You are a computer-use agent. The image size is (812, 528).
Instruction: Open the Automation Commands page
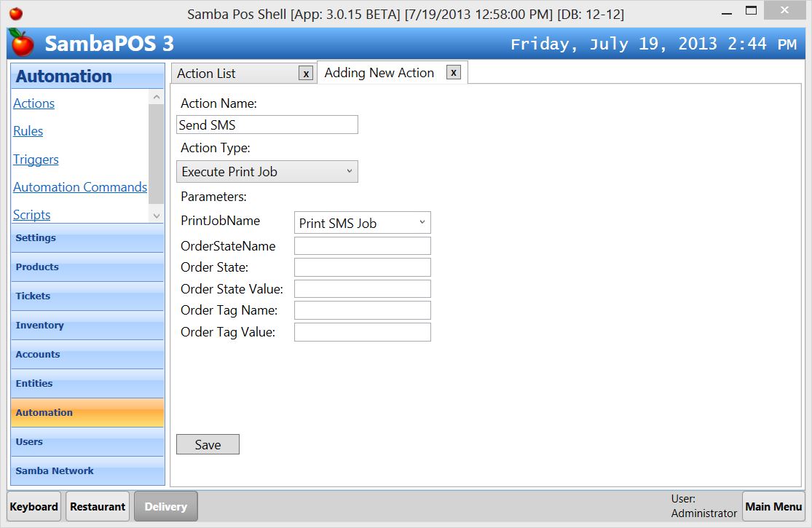pos(79,187)
